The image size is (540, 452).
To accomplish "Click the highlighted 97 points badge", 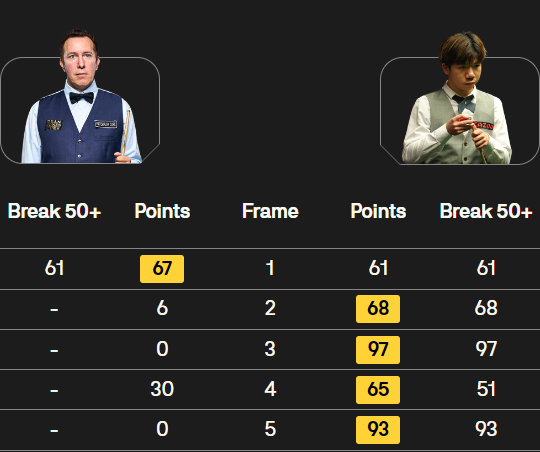I will click(x=378, y=350).
